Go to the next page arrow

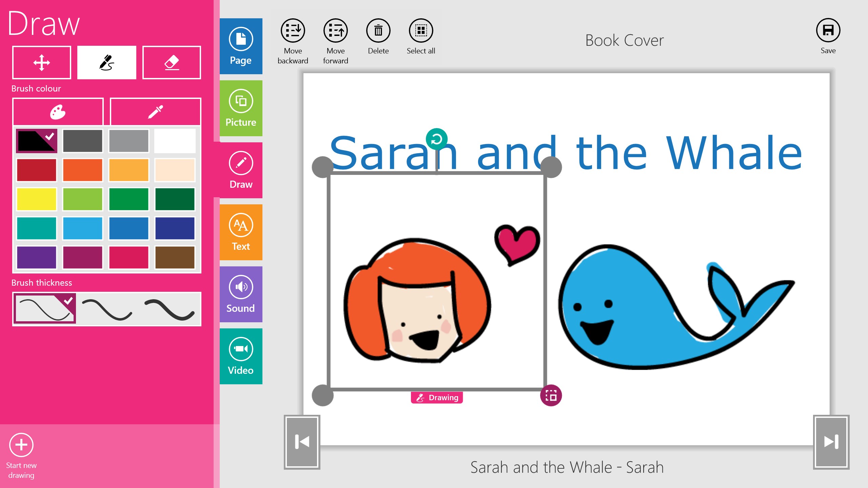[x=831, y=442]
